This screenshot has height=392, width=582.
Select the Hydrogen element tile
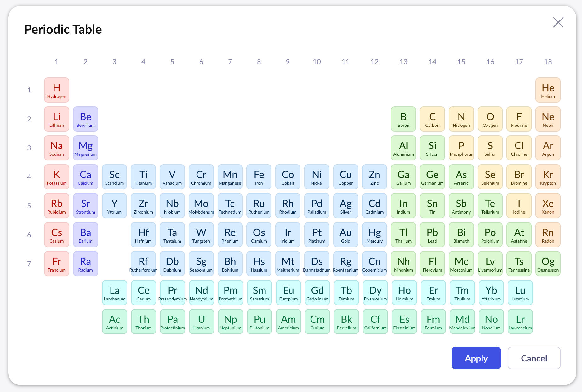(57, 90)
